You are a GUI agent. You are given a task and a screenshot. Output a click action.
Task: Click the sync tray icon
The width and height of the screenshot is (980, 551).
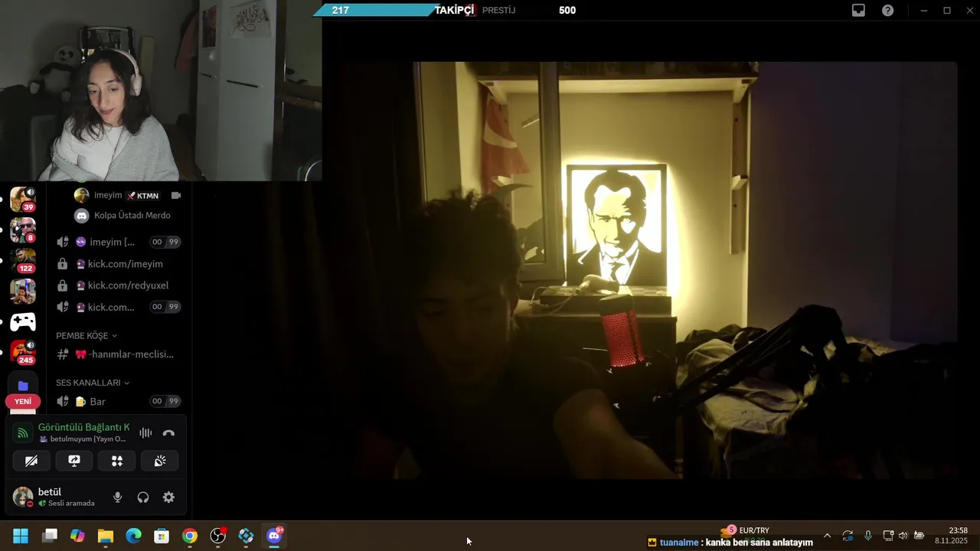click(848, 536)
